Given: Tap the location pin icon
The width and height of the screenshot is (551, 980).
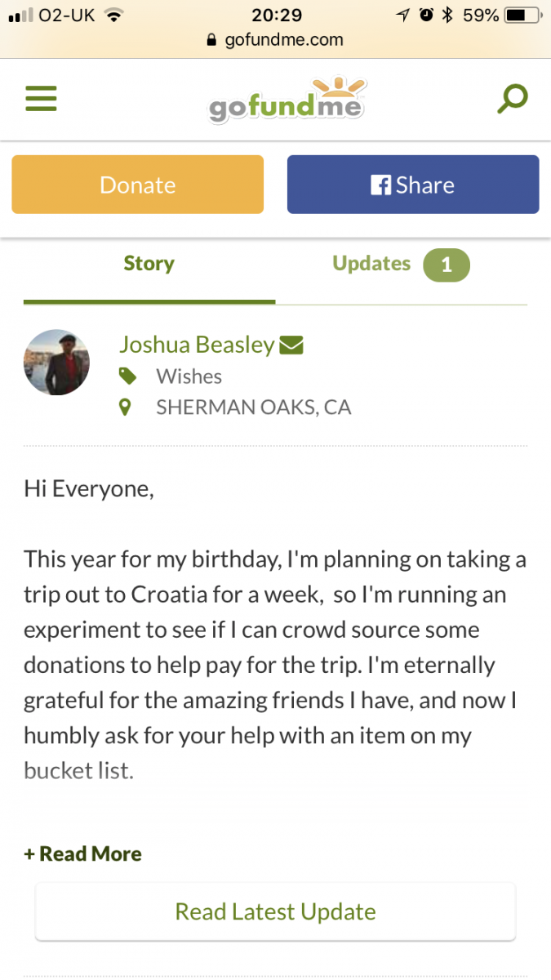Looking at the screenshot, I should pos(125,407).
